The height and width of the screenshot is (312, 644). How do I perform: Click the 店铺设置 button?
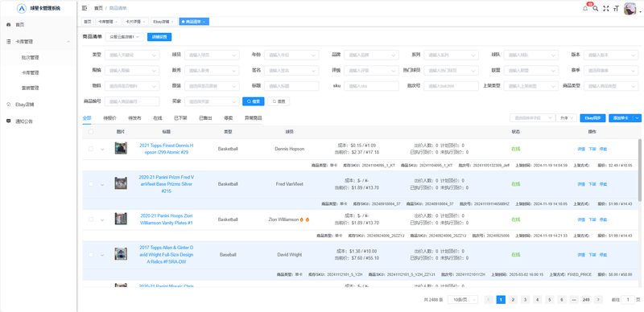tap(159, 37)
